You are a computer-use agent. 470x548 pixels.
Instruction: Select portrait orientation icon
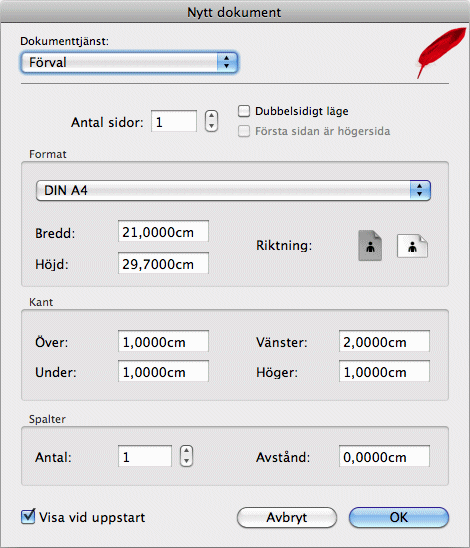(x=370, y=246)
